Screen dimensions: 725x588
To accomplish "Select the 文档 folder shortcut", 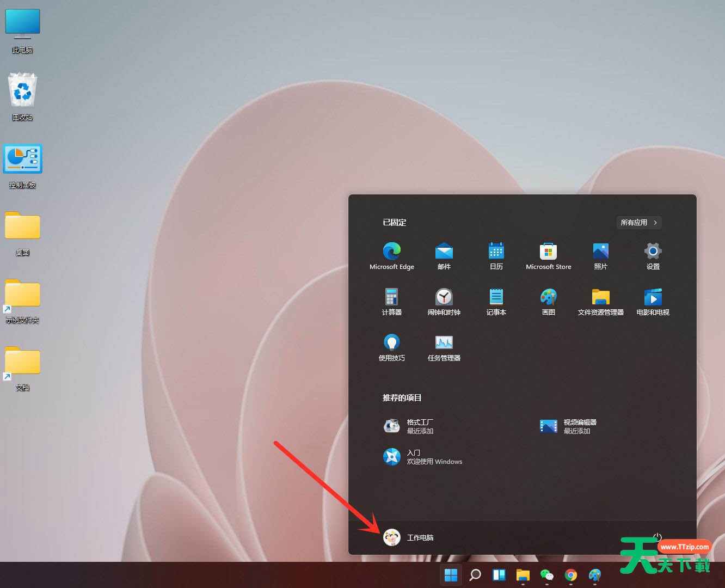I will tap(22, 369).
